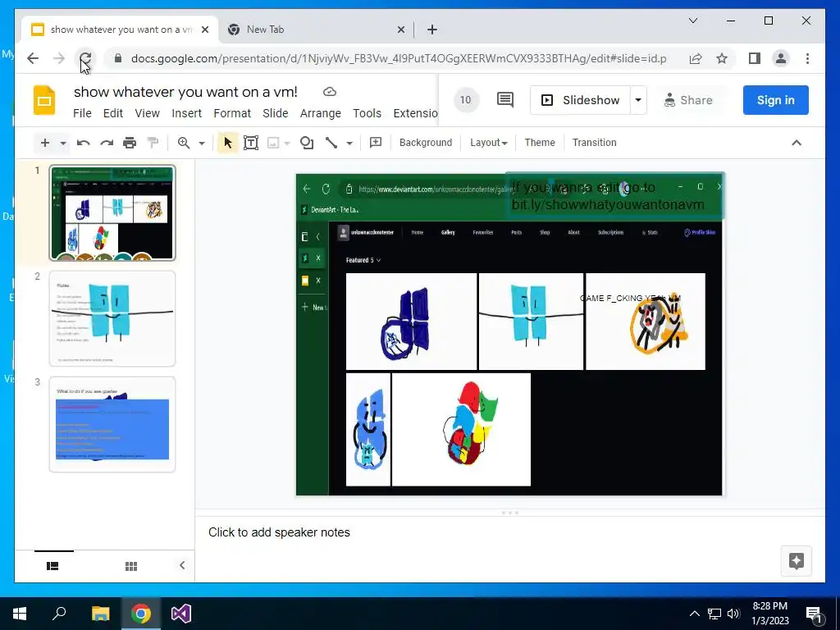Click the Paint format icon
Viewport: 840px width, 630px height.
click(153, 143)
